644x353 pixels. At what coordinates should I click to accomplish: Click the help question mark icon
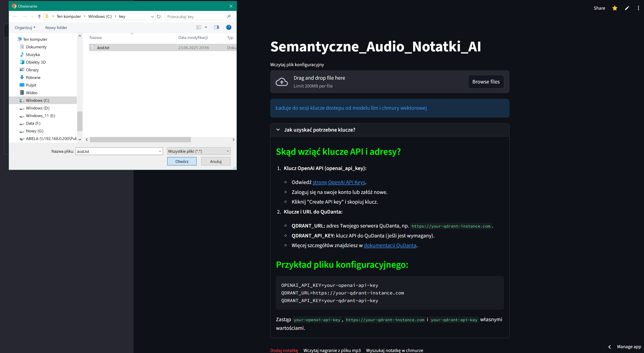(228, 27)
